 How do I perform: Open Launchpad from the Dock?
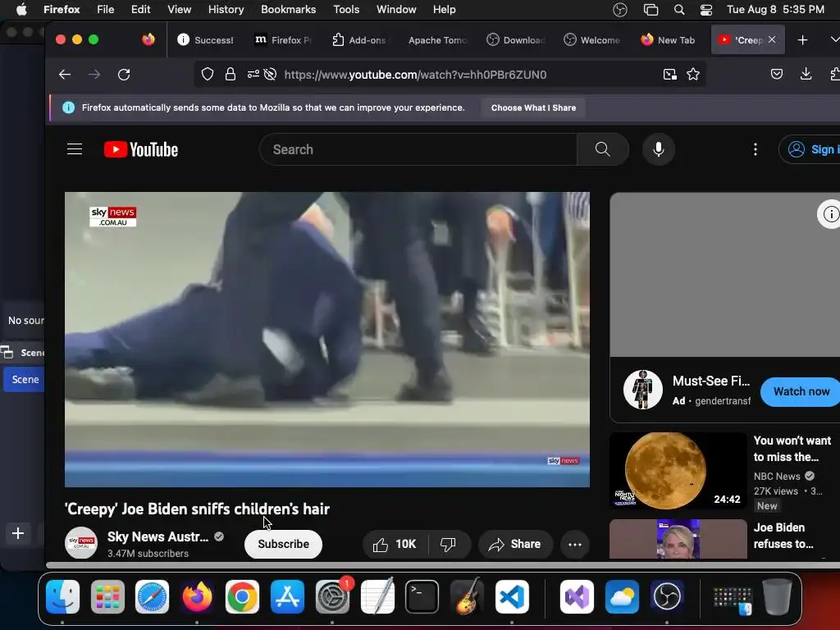pos(107,596)
